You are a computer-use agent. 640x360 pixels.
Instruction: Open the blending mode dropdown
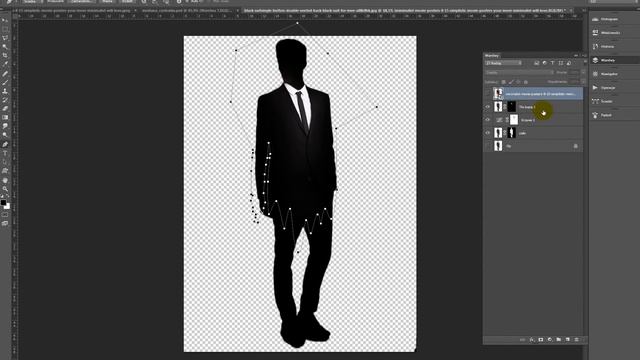(x=519, y=72)
